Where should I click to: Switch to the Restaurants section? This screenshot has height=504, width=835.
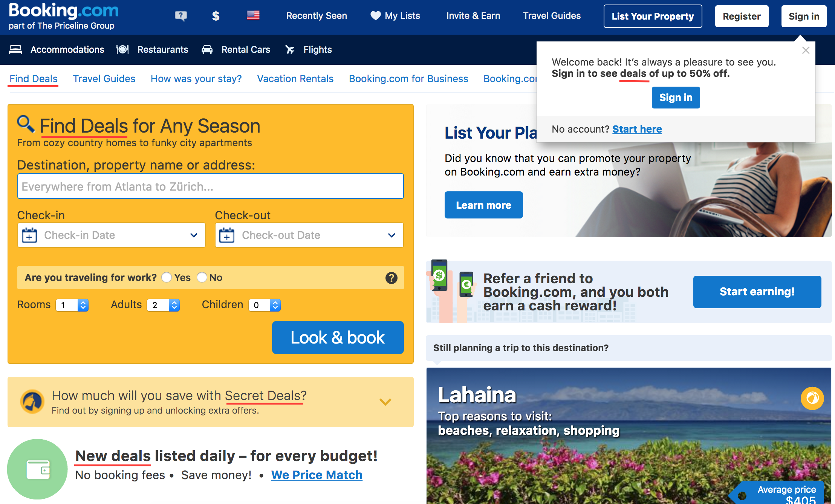click(163, 49)
